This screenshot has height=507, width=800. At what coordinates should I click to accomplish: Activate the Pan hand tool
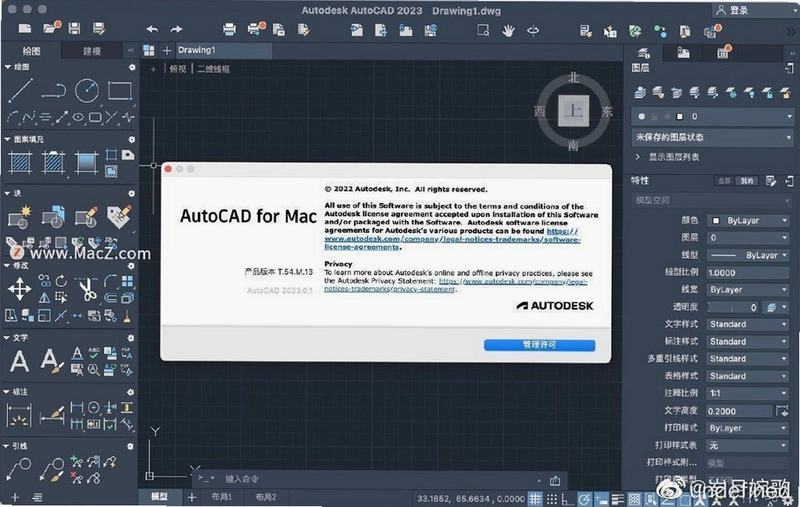[x=508, y=31]
